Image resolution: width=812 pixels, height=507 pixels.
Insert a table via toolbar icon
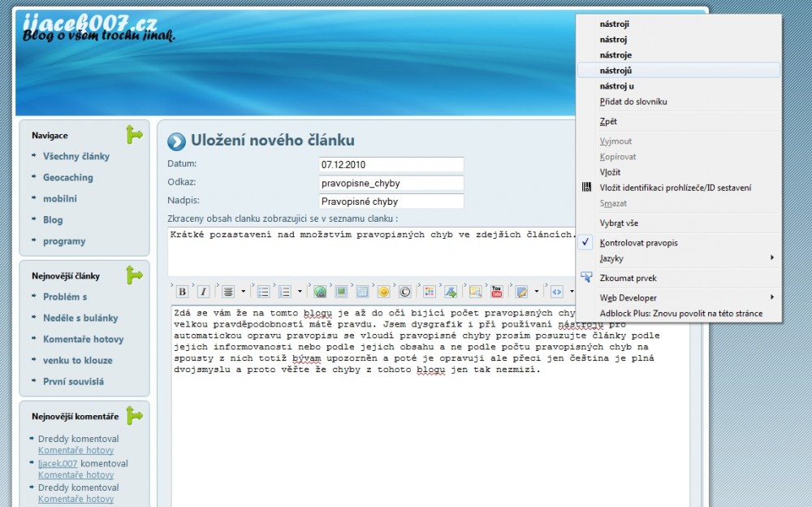tap(362, 292)
